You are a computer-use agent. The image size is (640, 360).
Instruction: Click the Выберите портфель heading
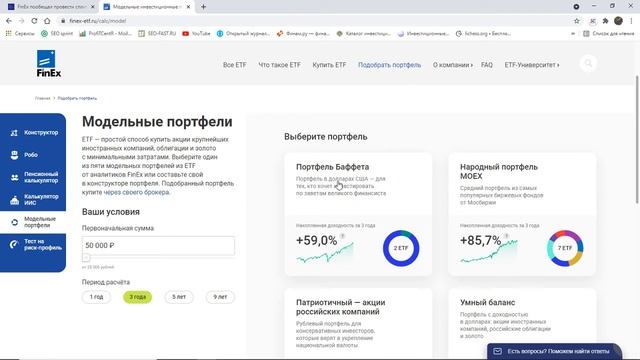coord(326,137)
